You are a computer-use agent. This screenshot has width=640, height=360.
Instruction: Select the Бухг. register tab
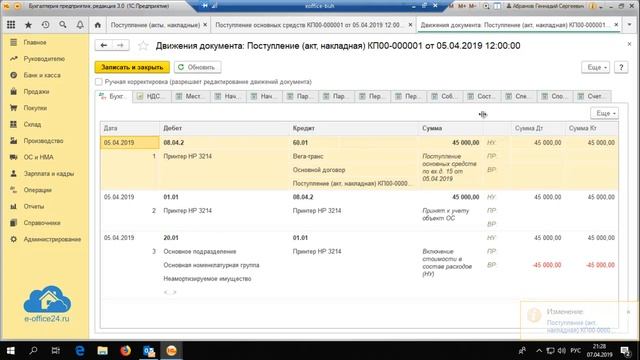[114, 96]
